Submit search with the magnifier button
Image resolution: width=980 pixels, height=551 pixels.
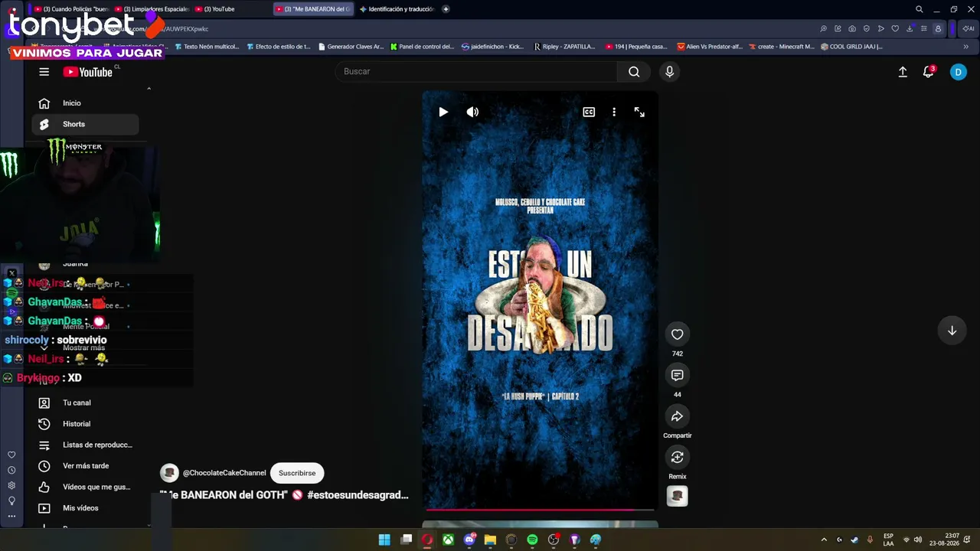(634, 71)
